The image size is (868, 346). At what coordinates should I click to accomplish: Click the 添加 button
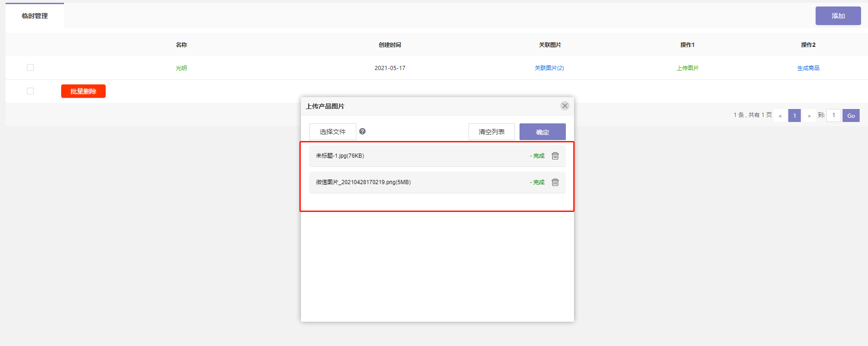tap(838, 16)
